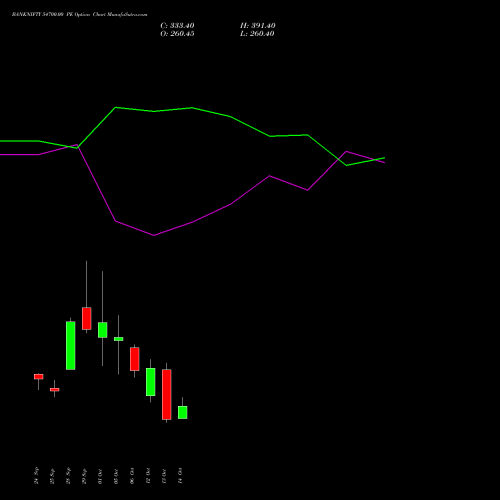Click the 29 Sep date axis label

tap(84, 476)
